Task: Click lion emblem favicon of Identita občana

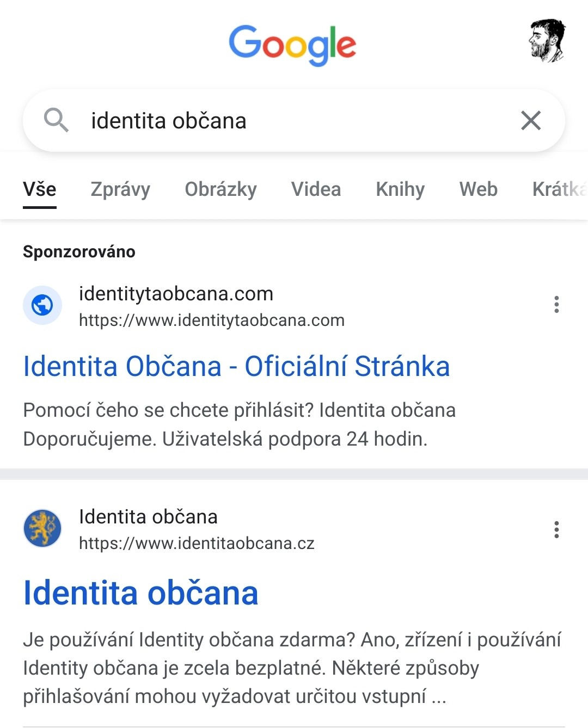Action: [42, 528]
